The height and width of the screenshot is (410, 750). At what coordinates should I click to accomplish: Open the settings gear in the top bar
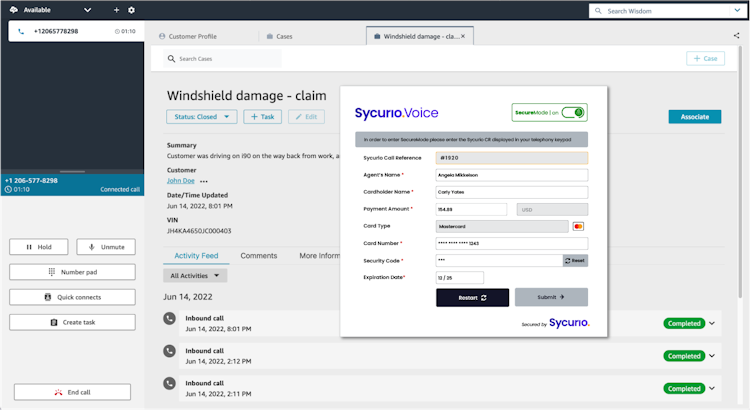[x=131, y=10]
